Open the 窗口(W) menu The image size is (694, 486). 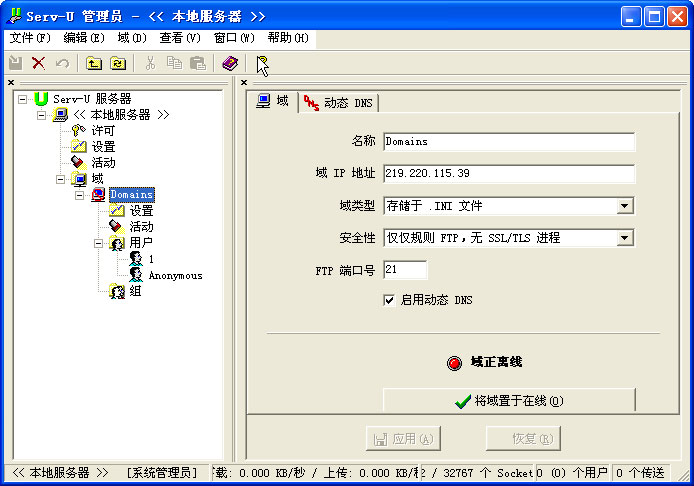(x=234, y=38)
